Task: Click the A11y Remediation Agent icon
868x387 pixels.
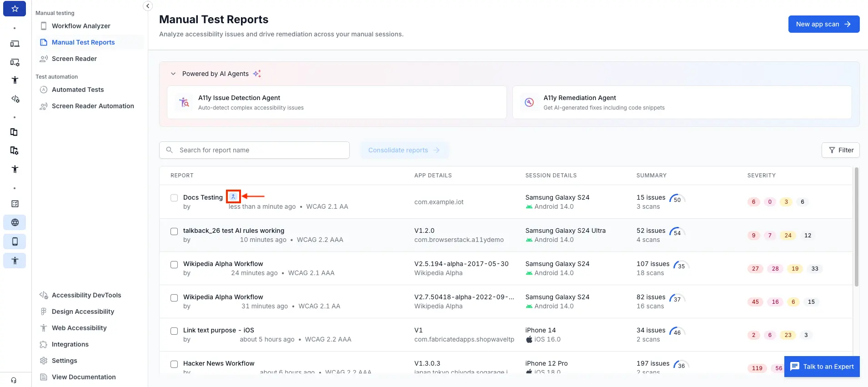Action: point(529,102)
